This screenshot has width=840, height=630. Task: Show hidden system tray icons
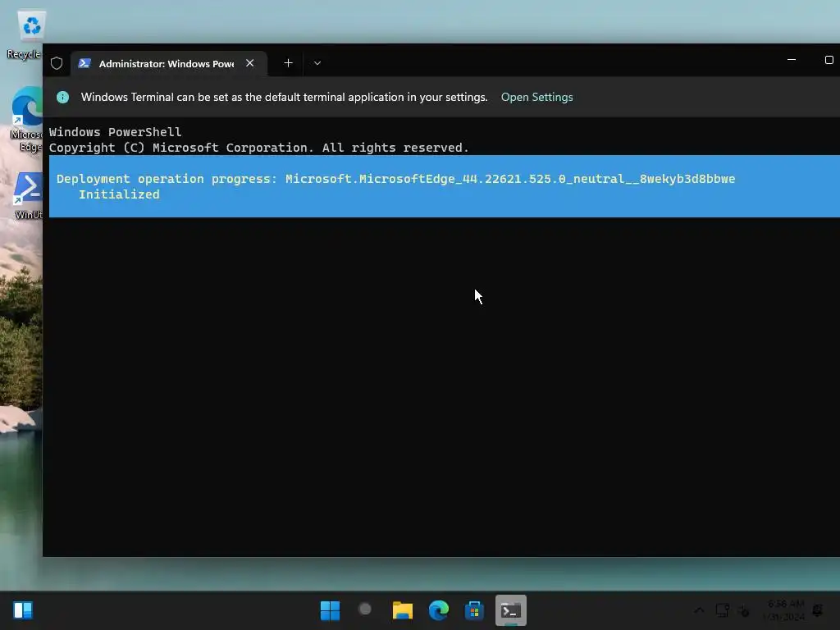(699, 610)
